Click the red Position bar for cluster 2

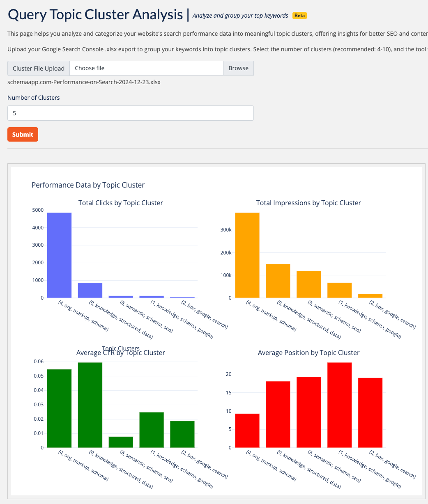pyautogui.click(x=370, y=412)
